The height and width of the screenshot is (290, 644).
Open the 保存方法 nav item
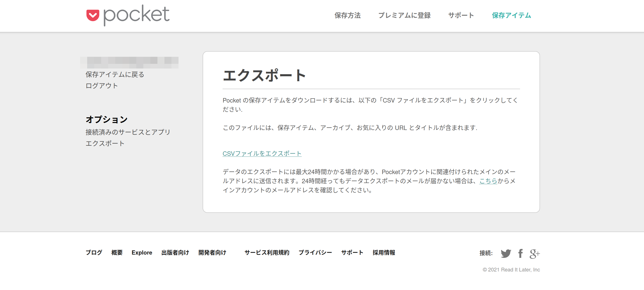coord(347,15)
